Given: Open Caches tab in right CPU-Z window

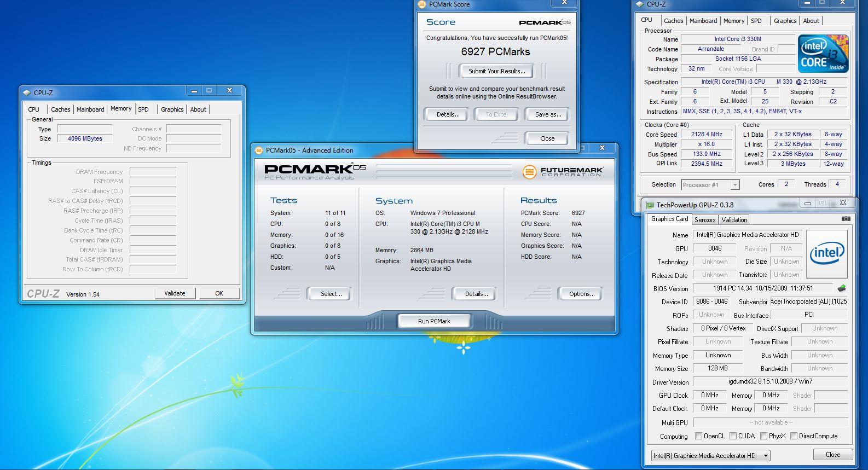Looking at the screenshot, I should coord(674,21).
